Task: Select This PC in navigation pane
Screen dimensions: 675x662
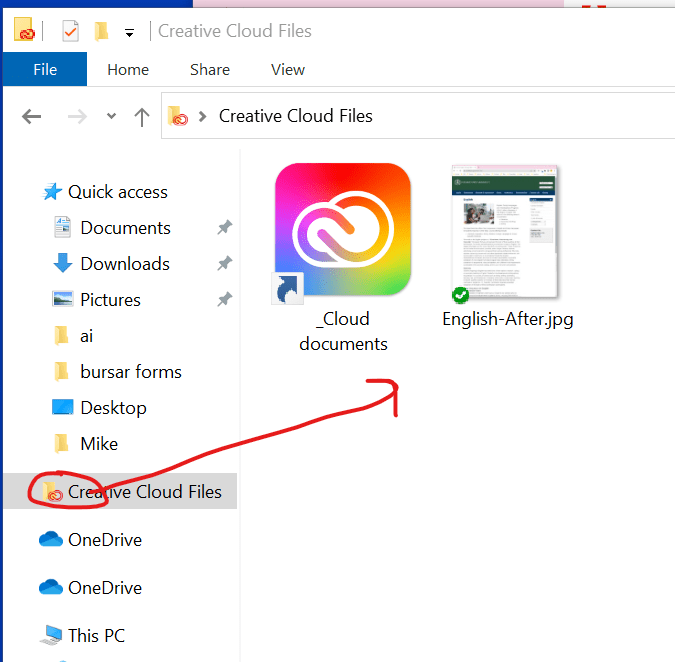Action: click(96, 636)
